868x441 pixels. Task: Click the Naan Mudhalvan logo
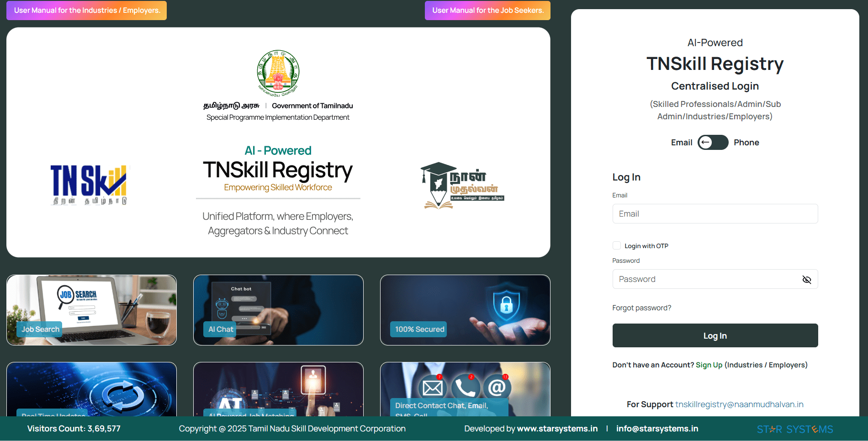tap(462, 186)
